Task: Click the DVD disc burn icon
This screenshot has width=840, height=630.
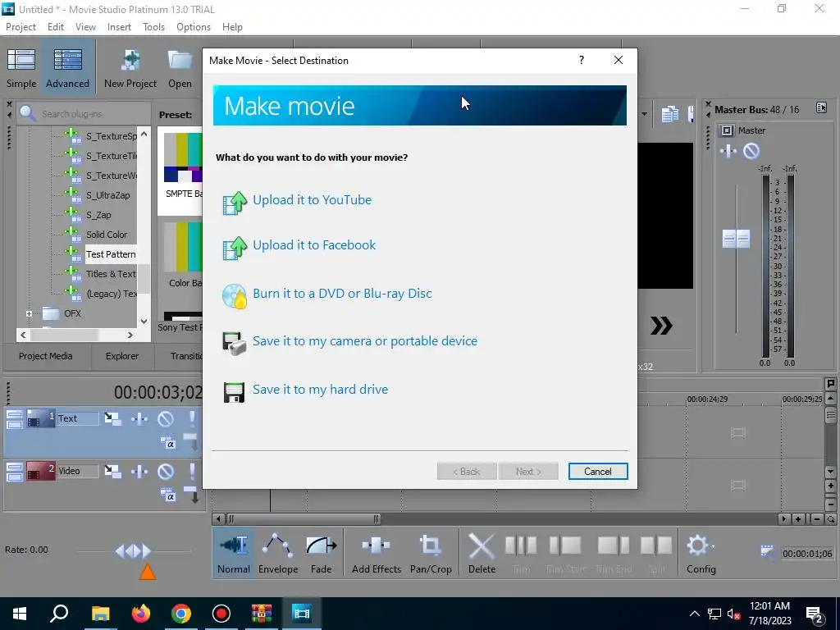Action: pos(235,296)
